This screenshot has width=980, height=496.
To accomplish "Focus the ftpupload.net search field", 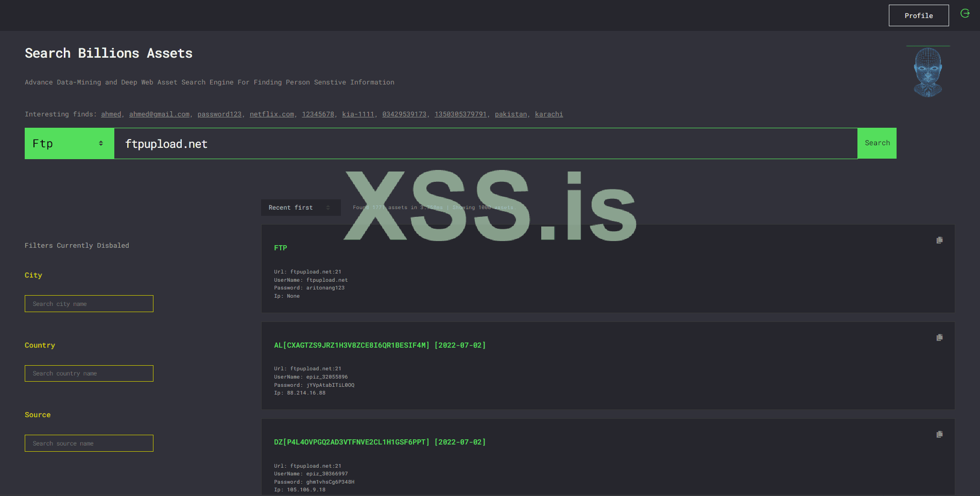I will coord(486,144).
